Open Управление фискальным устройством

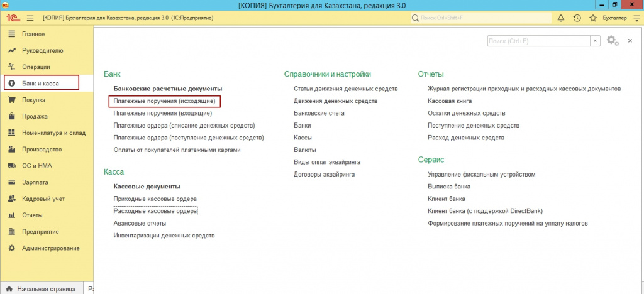click(482, 174)
